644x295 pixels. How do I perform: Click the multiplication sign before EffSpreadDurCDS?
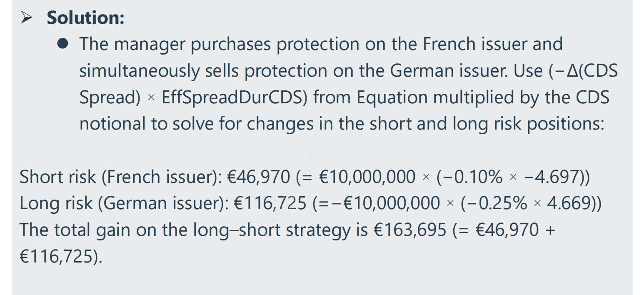coord(151,98)
